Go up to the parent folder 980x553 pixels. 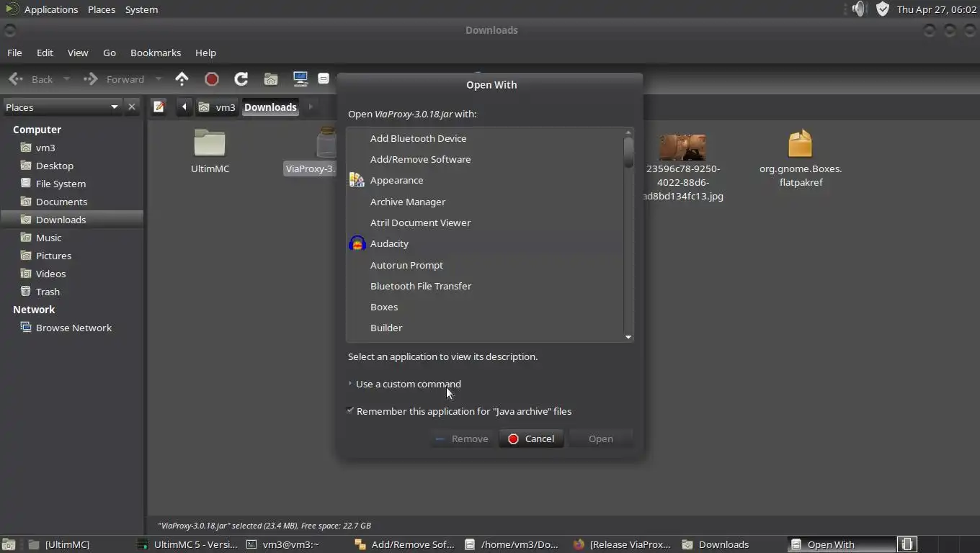click(x=182, y=79)
